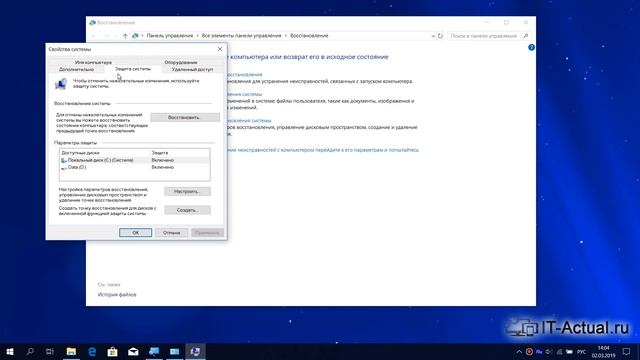This screenshot has width=640, height=360.
Task: Go forward in the Восстановление window
Action: tap(107, 36)
